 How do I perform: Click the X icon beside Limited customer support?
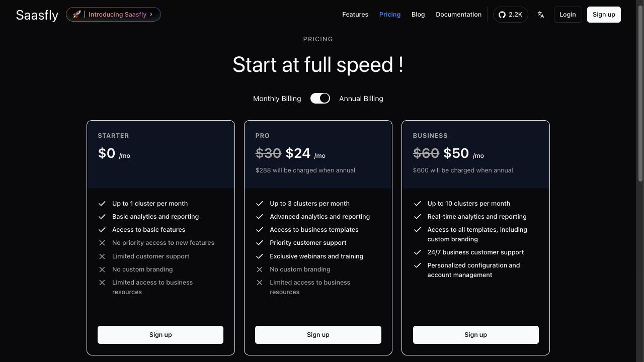tap(102, 256)
